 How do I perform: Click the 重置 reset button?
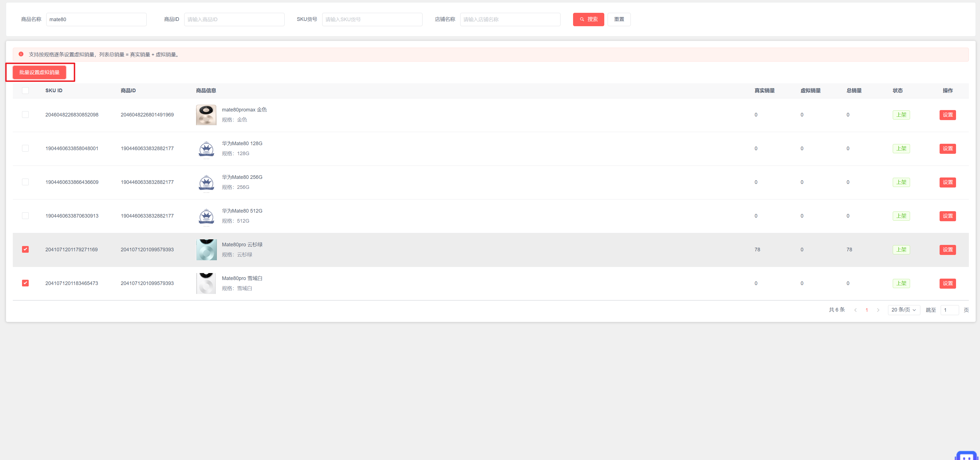pos(619,20)
